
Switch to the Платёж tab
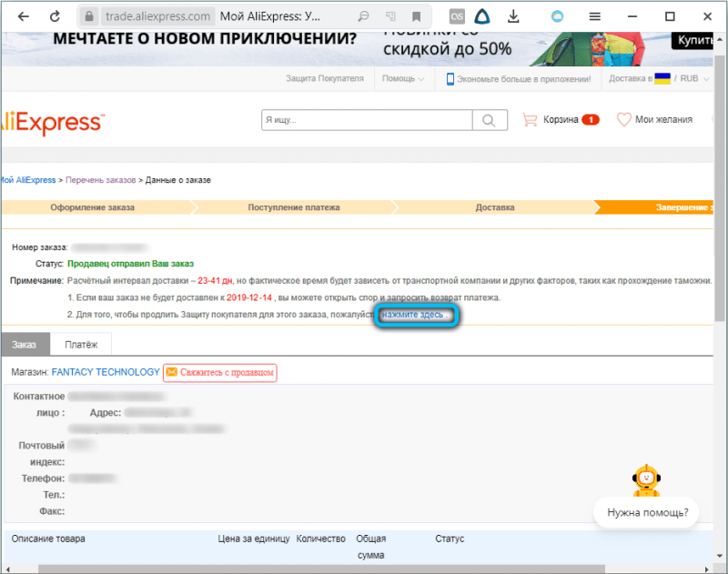[x=81, y=344]
